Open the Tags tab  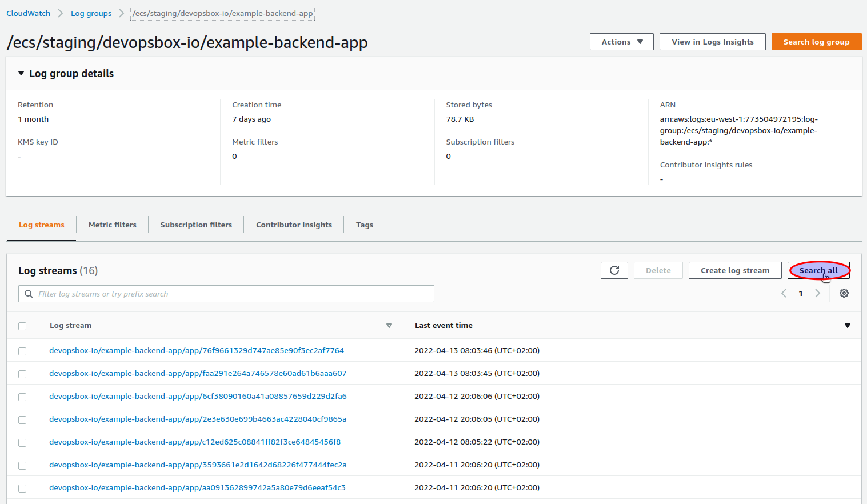click(x=364, y=225)
